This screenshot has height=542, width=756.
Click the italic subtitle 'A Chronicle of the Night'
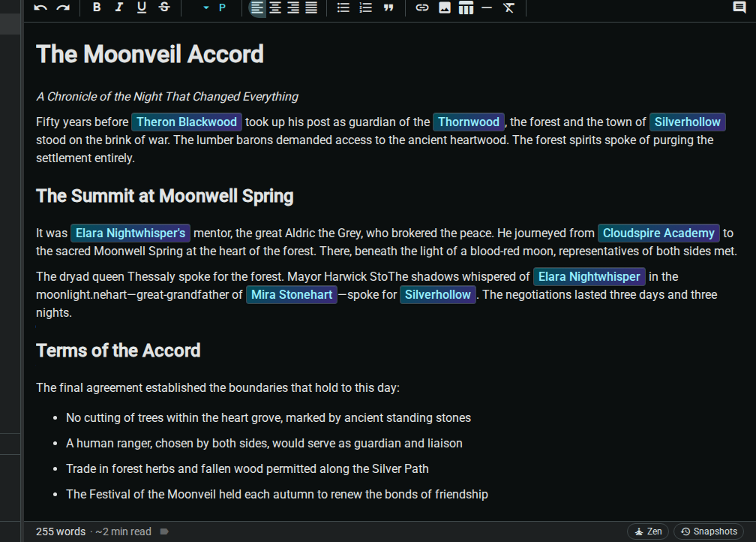(167, 97)
